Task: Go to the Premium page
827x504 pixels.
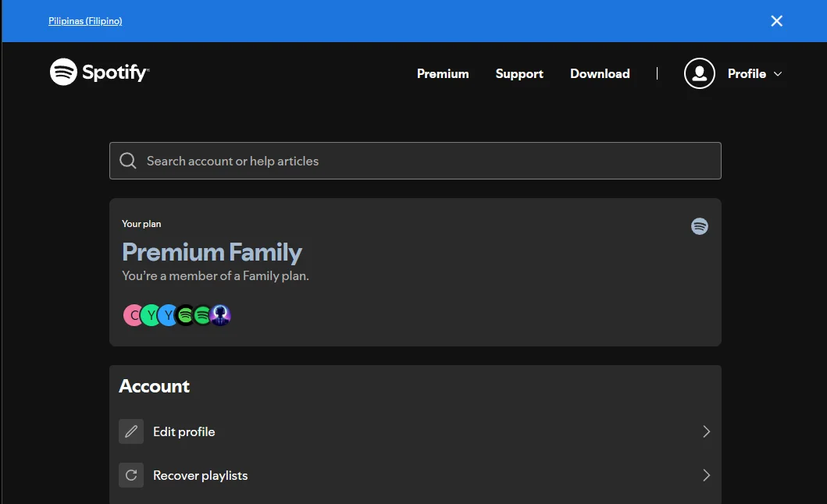Action: (x=443, y=74)
